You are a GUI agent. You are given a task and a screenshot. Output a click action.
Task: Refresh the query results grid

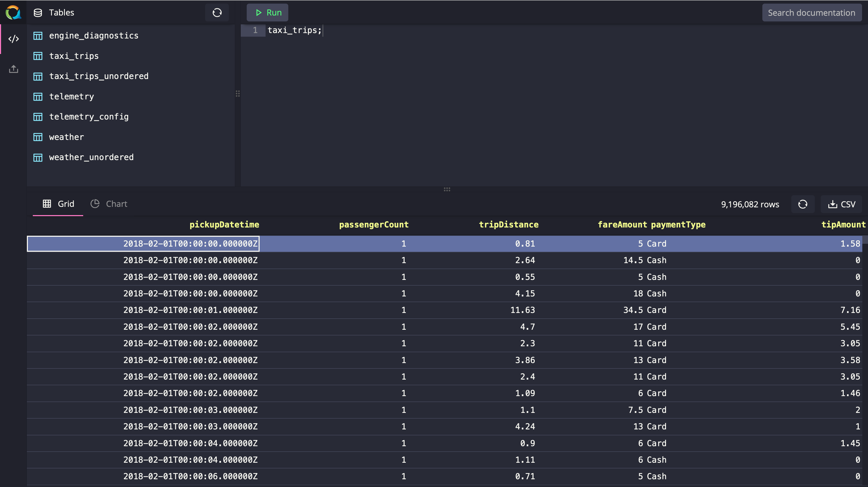tap(803, 204)
